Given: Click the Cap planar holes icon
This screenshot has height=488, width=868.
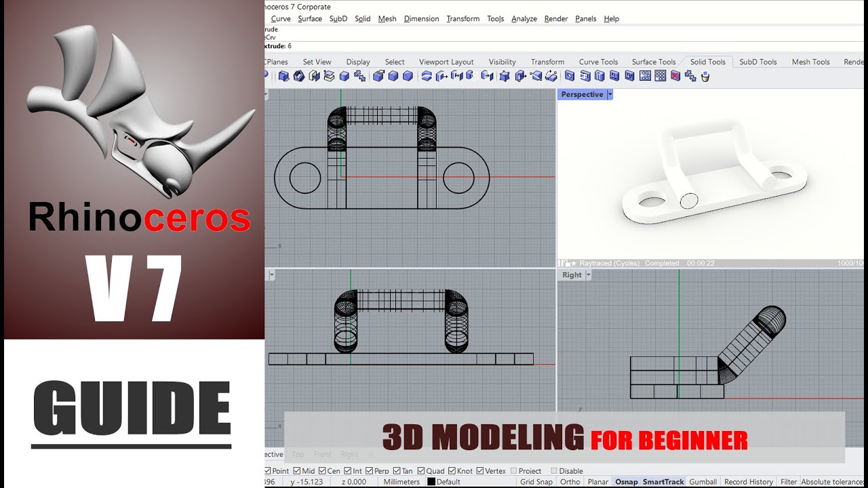Looking at the screenshot, I should pyautogui.click(x=427, y=76).
